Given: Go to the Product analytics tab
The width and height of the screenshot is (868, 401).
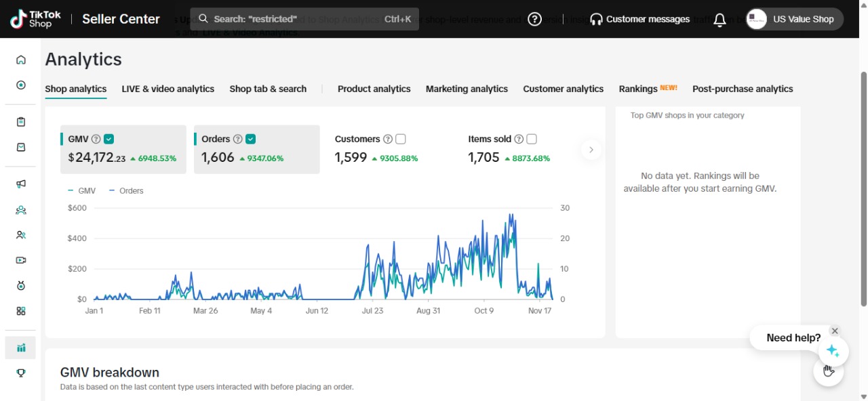Looking at the screenshot, I should [x=374, y=89].
